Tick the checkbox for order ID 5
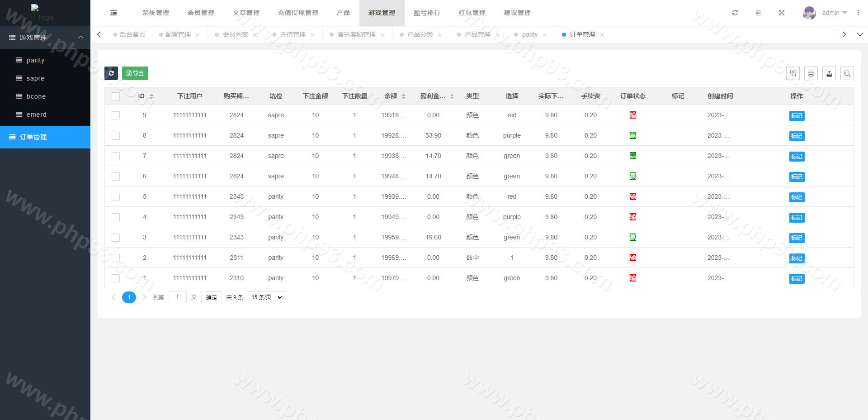This screenshot has width=868, height=420. [116, 197]
